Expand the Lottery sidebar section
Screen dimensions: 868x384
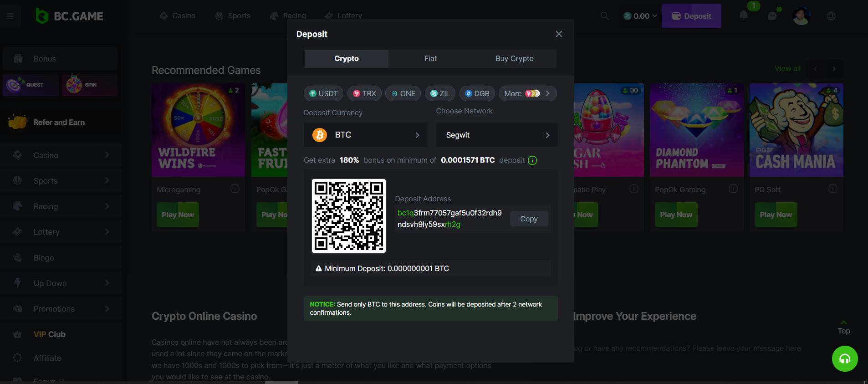[x=60, y=232]
